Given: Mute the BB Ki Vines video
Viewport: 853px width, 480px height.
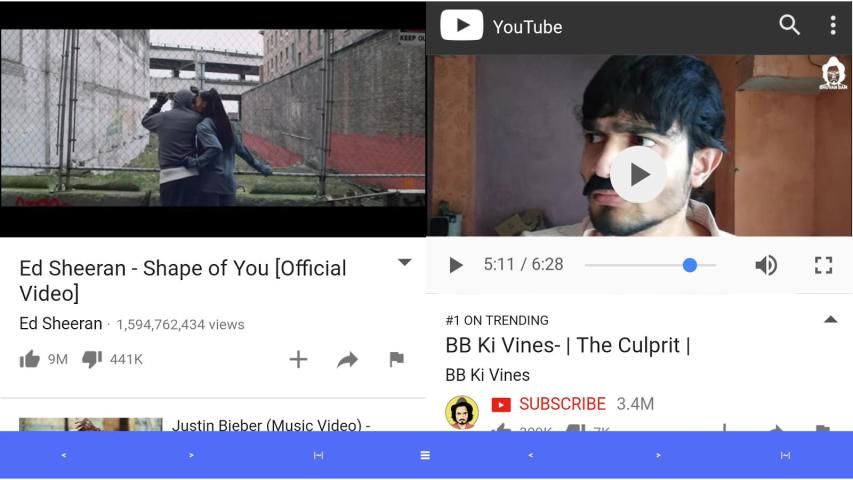Looking at the screenshot, I should point(766,265).
